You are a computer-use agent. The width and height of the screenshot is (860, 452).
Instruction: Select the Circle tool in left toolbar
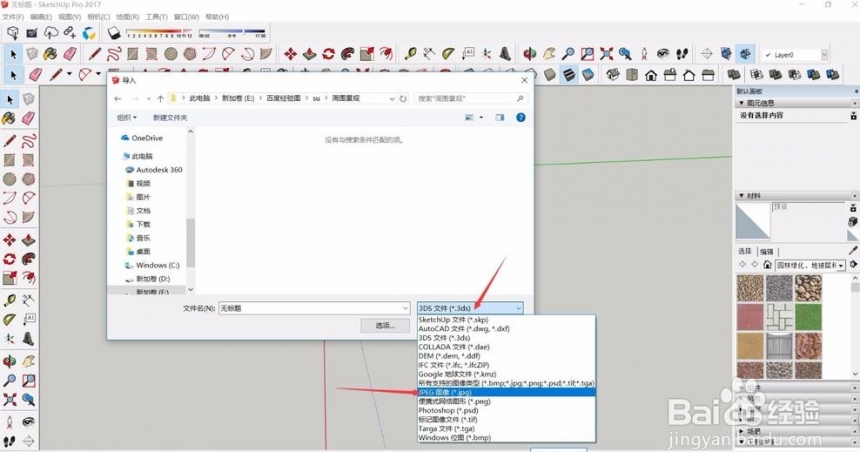[9, 179]
